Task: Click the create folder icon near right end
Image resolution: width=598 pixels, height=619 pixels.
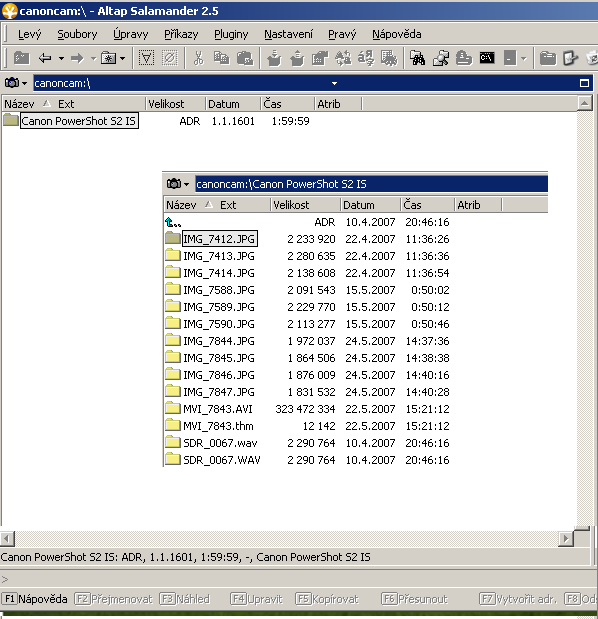Action: tap(547, 58)
